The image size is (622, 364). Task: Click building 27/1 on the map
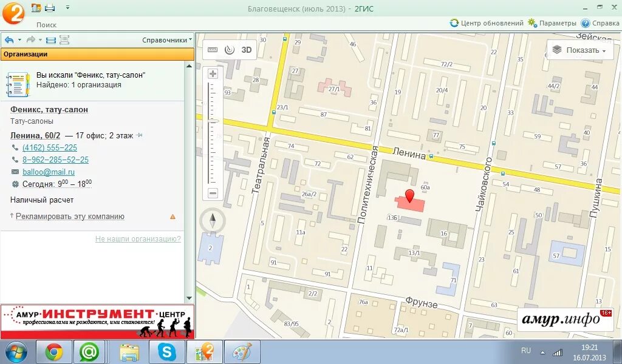[x=335, y=88]
